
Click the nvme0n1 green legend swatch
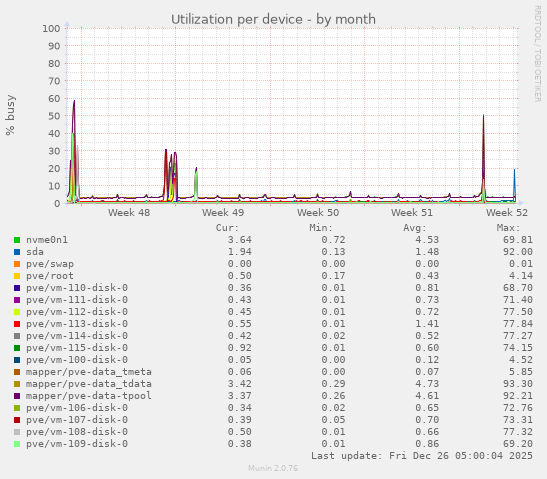point(17,240)
